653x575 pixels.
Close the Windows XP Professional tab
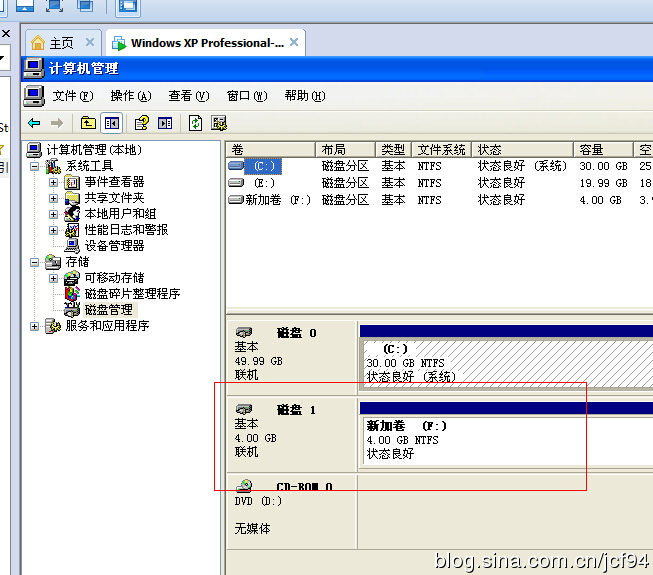click(x=294, y=42)
